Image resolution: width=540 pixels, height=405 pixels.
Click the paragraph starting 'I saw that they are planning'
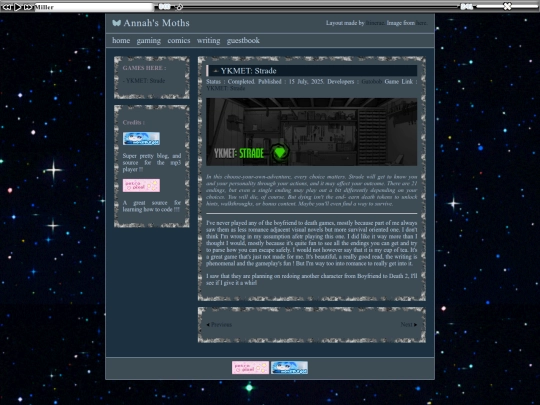[x=311, y=279]
